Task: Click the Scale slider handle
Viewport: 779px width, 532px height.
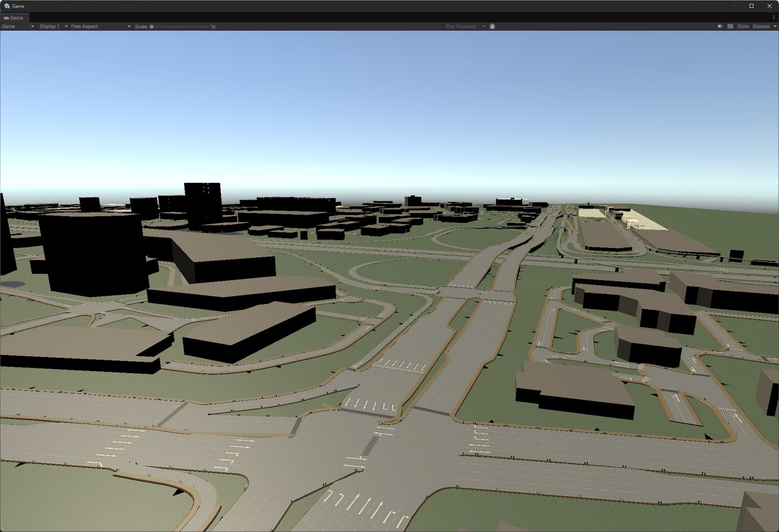Action: click(x=152, y=27)
